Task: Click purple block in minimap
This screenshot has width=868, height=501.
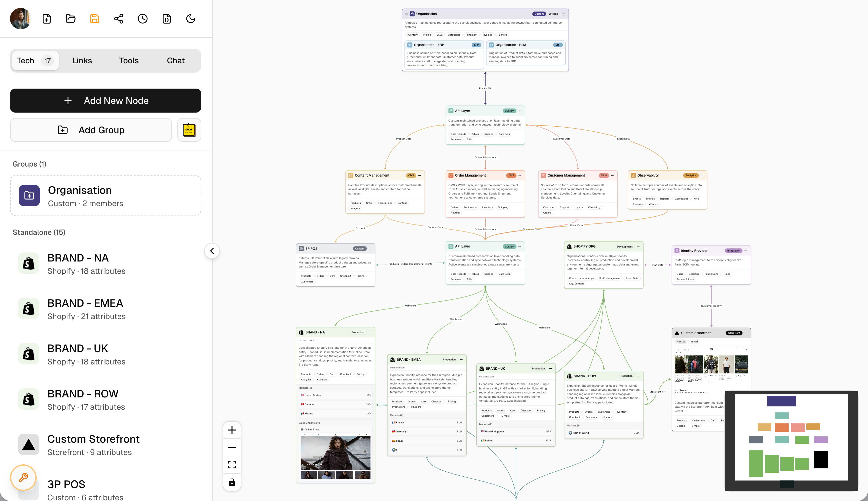Action: click(x=782, y=401)
